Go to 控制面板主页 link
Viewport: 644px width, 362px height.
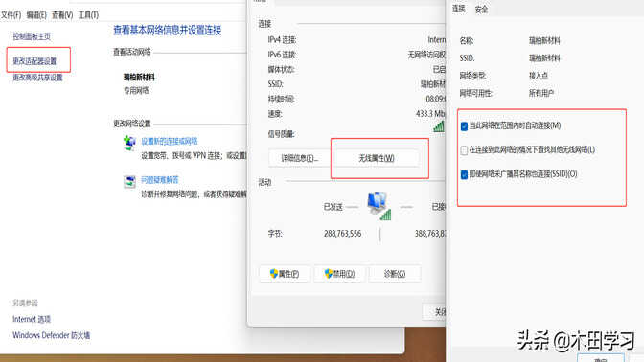[x=32, y=36]
